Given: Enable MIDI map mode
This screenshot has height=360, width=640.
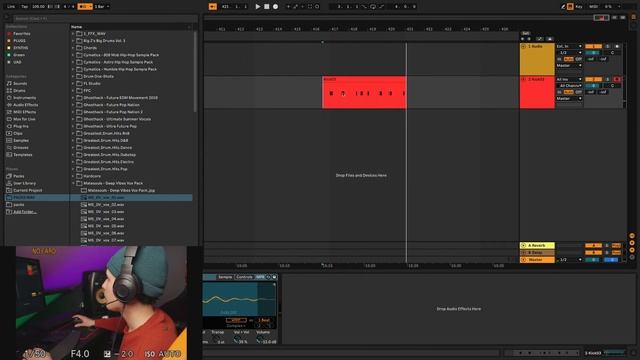Looking at the screenshot, I should point(593,7).
